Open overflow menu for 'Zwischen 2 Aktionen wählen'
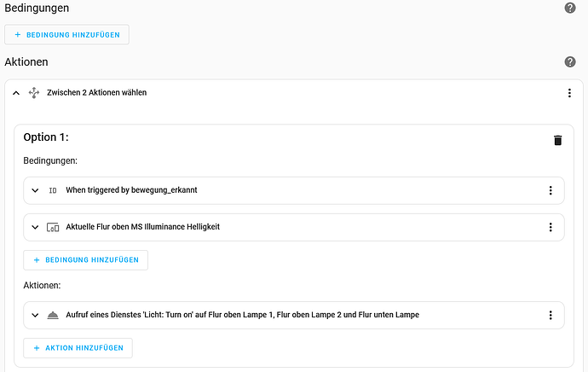 coord(569,93)
